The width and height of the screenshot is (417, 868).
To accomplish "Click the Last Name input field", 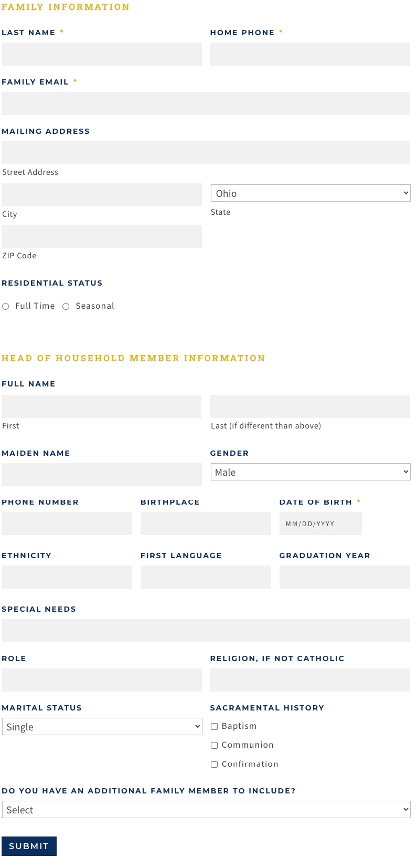I will coord(102,54).
